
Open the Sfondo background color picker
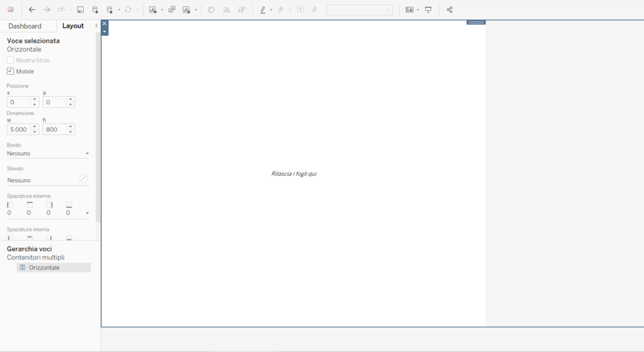(x=83, y=179)
